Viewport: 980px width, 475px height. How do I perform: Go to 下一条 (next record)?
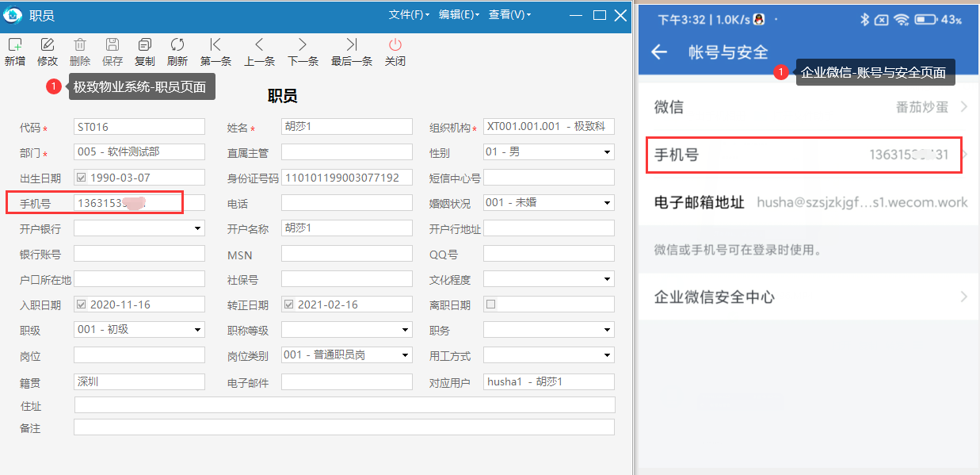tap(303, 45)
